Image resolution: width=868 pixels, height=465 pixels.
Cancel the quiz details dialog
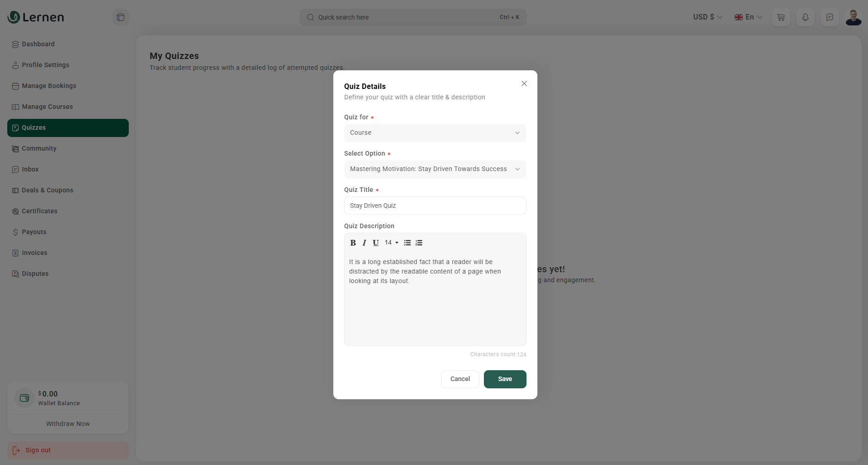pos(460,379)
